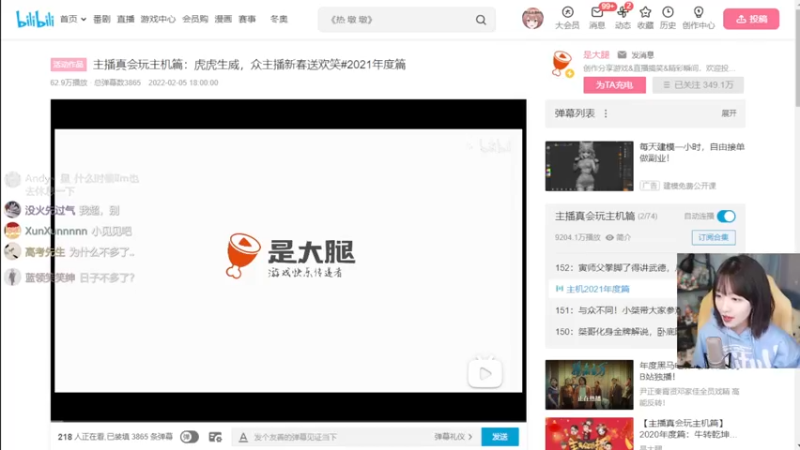Open the 历史 history clock icon
Image resolution: width=800 pixels, height=450 pixels.
(668, 18)
